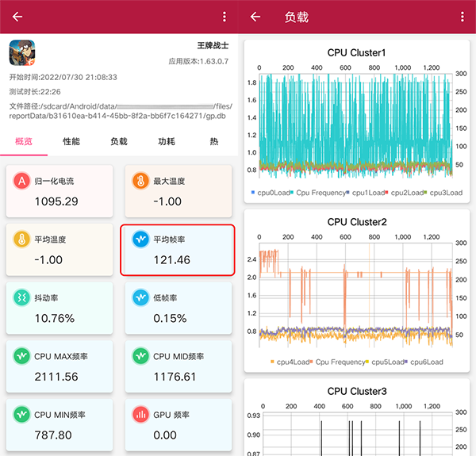Screen dimensions: 476x456
Task: Open the three-dot menu on the report screen
Action: tap(225, 17)
